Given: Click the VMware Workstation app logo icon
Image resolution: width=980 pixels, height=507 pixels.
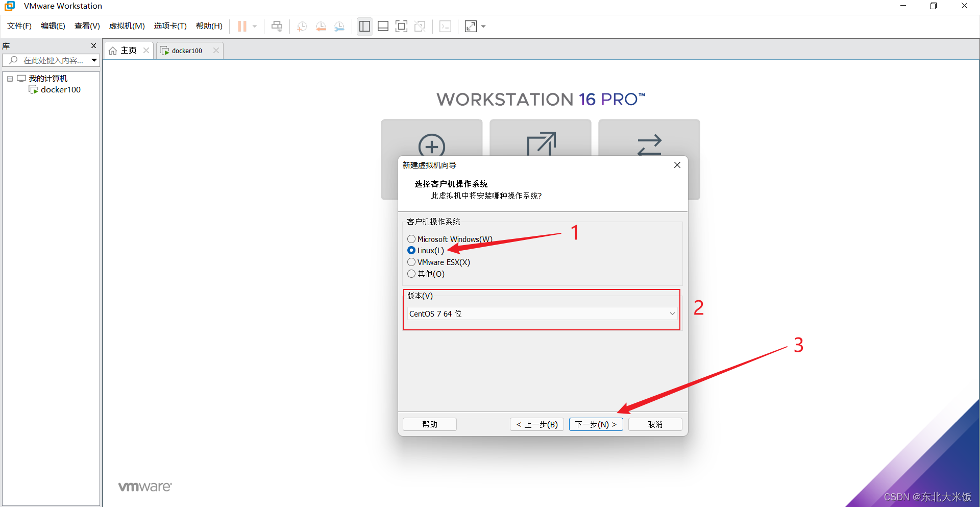Looking at the screenshot, I should coord(10,6).
